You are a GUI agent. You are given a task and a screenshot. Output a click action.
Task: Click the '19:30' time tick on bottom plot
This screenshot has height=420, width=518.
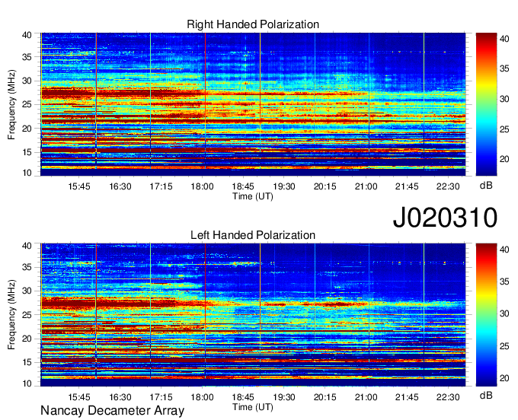coord(284,397)
